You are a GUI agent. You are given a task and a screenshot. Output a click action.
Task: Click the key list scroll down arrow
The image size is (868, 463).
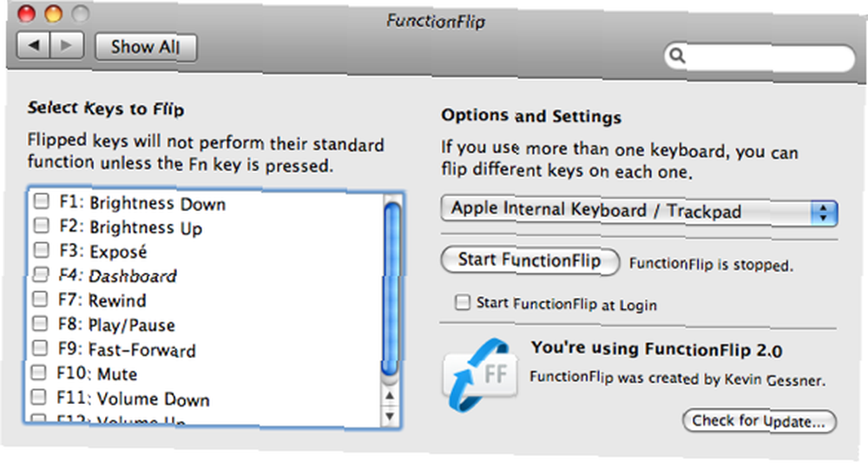click(x=390, y=415)
